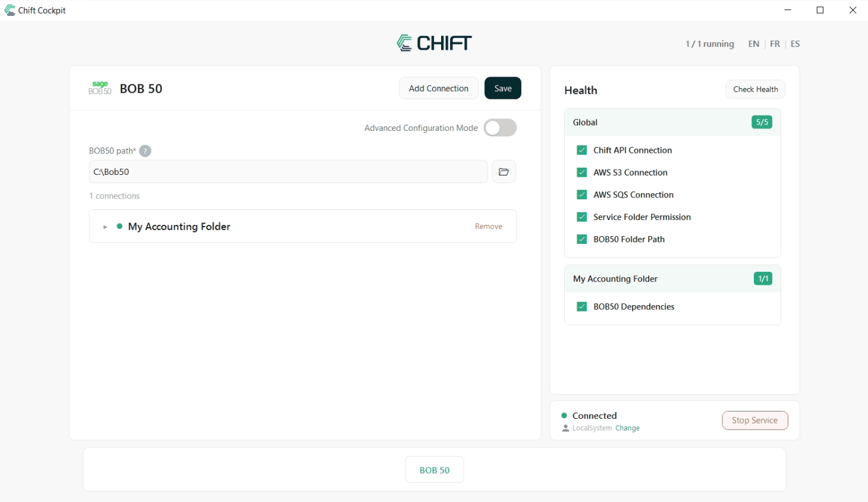Click the BOB50 path input field
Viewport: 868px width, 502px height.
(288, 172)
